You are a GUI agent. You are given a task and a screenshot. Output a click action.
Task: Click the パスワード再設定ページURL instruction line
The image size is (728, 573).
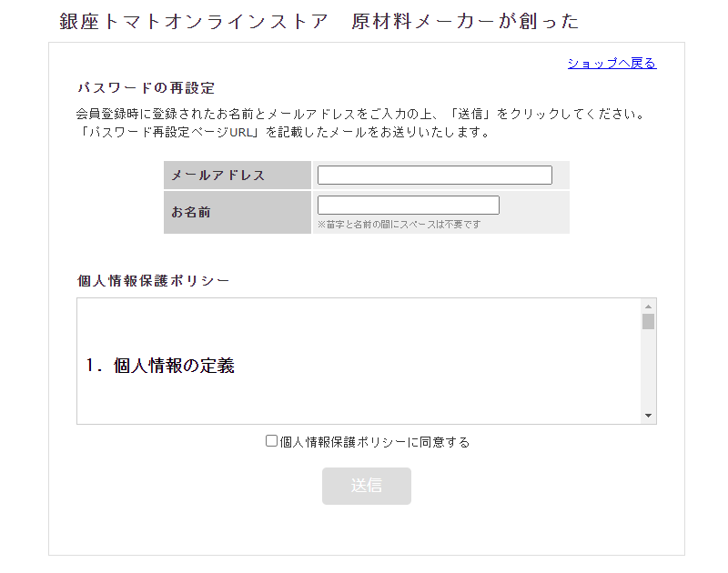[284, 132]
